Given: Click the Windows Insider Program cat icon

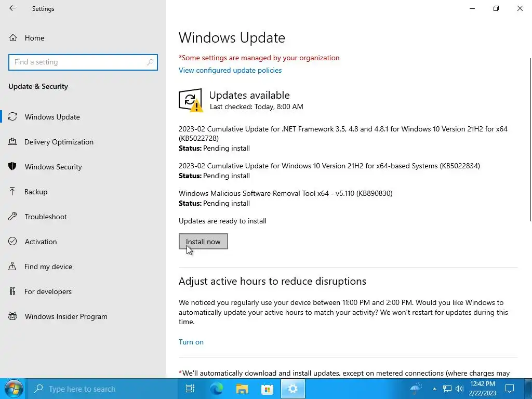Looking at the screenshot, I should click(x=12, y=316).
